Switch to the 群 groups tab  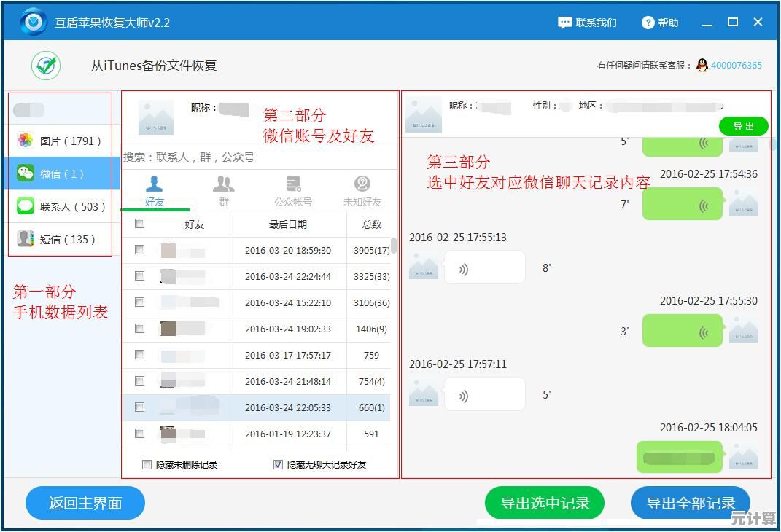223,190
